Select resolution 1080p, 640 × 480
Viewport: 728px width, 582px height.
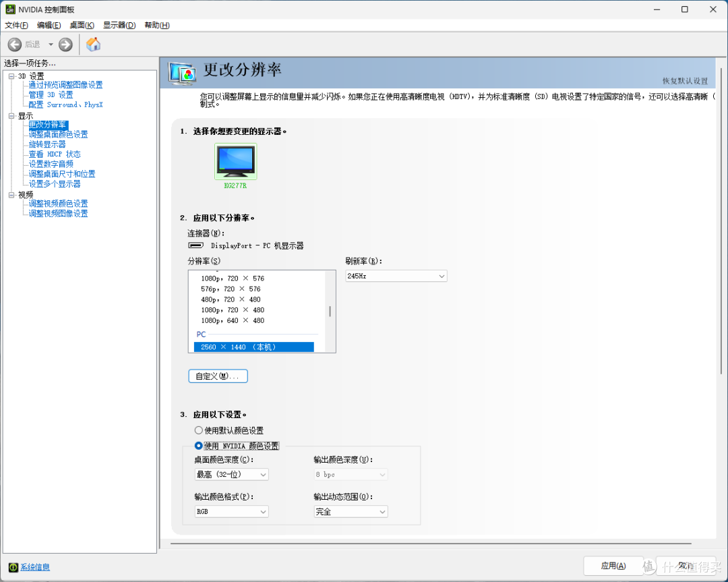pos(233,320)
